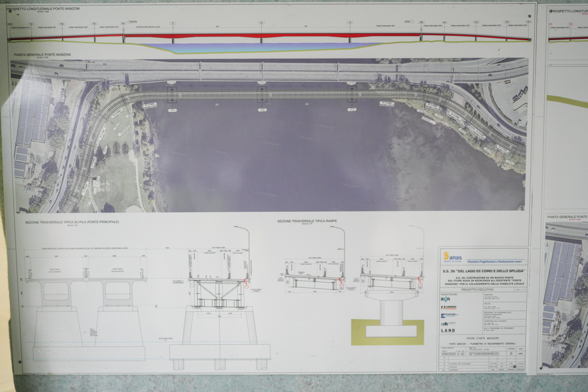
Task: Select pier marker P3 on the plan view
Action: (352, 109)
